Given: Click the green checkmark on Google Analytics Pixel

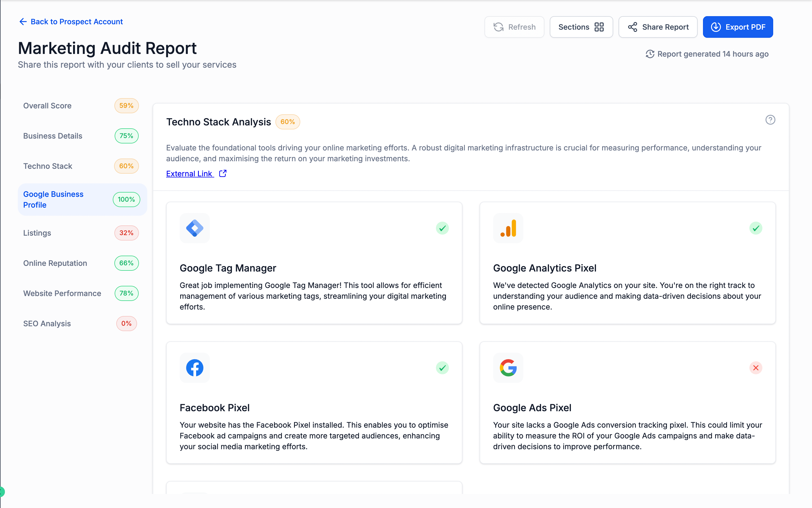Looking at the screenshot, I should pyautogui.click(x=756, y=228).
